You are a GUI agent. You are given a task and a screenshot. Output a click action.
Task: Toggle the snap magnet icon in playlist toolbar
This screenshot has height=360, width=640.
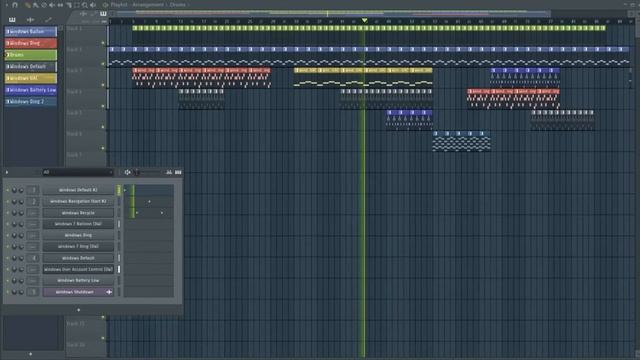15,5
